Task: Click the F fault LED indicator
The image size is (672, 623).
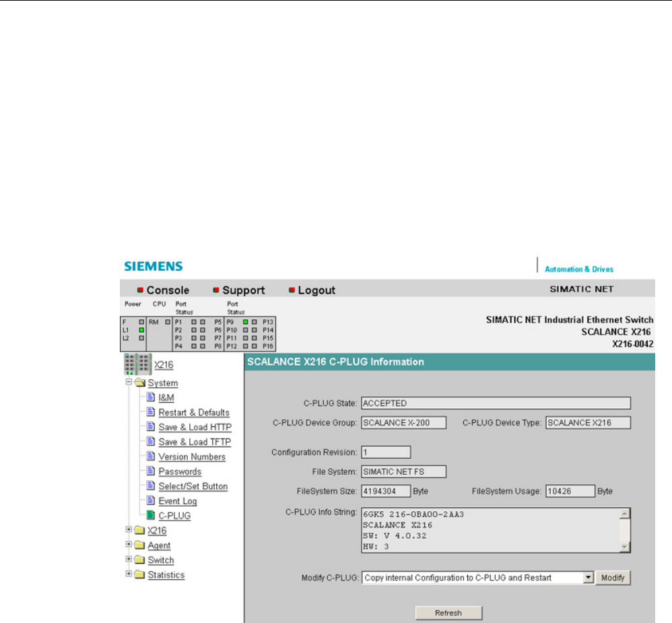Action: pos(141,322)
